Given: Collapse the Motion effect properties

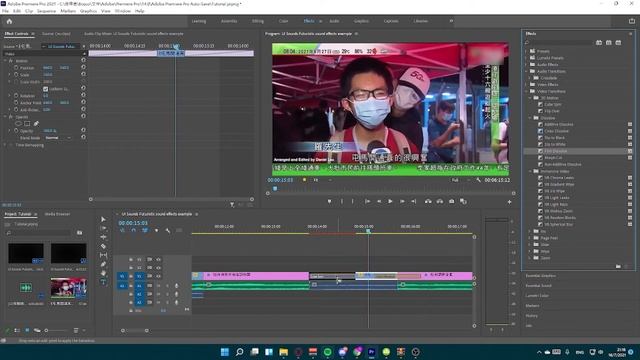Looking at the screenshot, I should pyautogui.click(x=5, y=60).
